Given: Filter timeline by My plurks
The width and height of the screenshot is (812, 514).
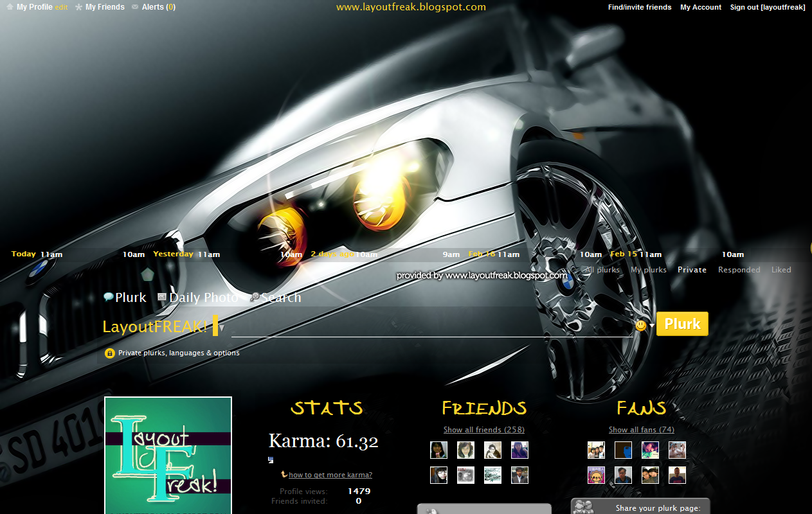Looking at the screenshot, I should tap(649, 270).
